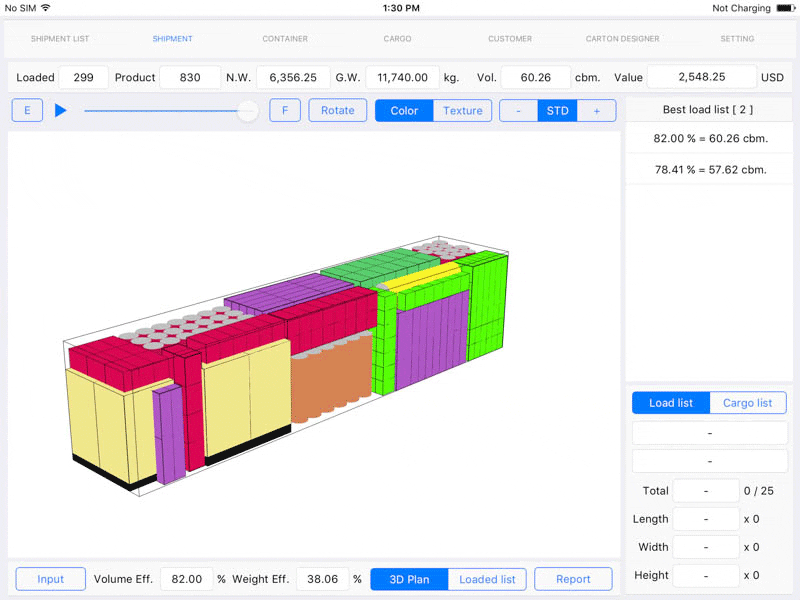Click the plus zoom button
This screenshot has width=800, height=600.
tap(596, 111)
